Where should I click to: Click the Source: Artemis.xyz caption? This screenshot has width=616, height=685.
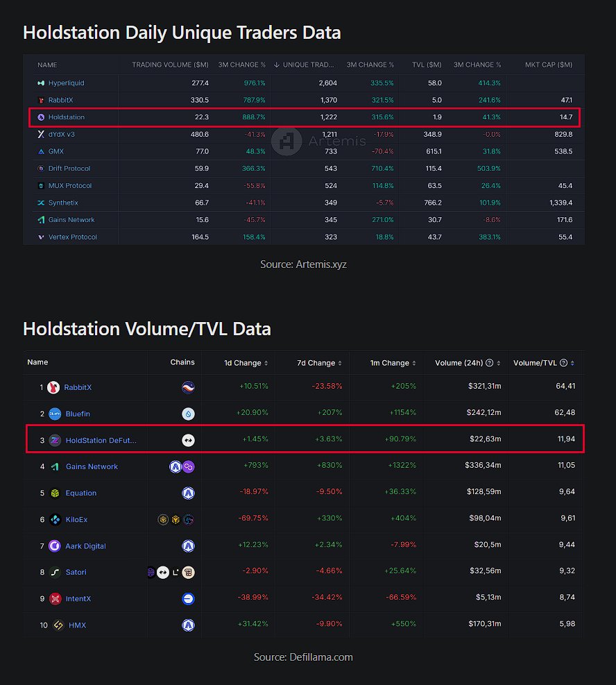pyautogui.click(x=303, y=264)
